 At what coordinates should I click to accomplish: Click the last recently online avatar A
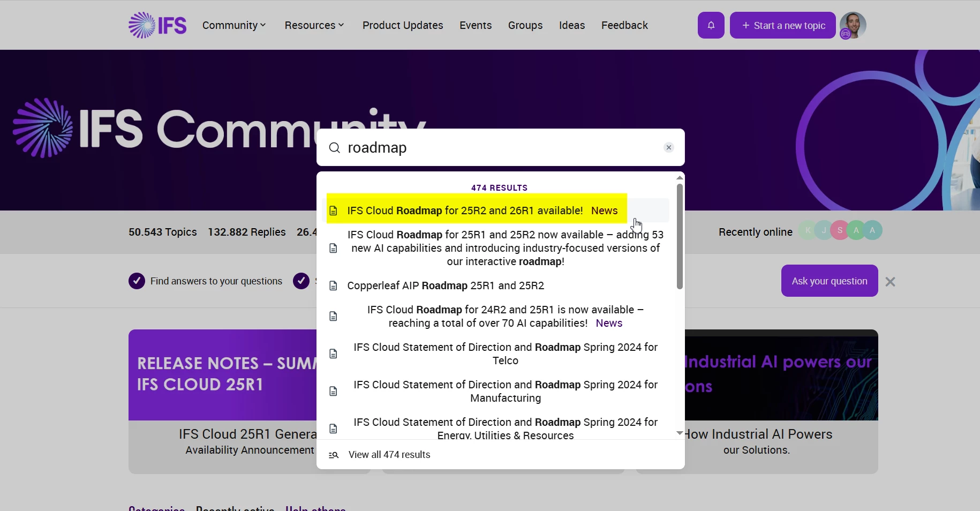(x=873, y=231)
